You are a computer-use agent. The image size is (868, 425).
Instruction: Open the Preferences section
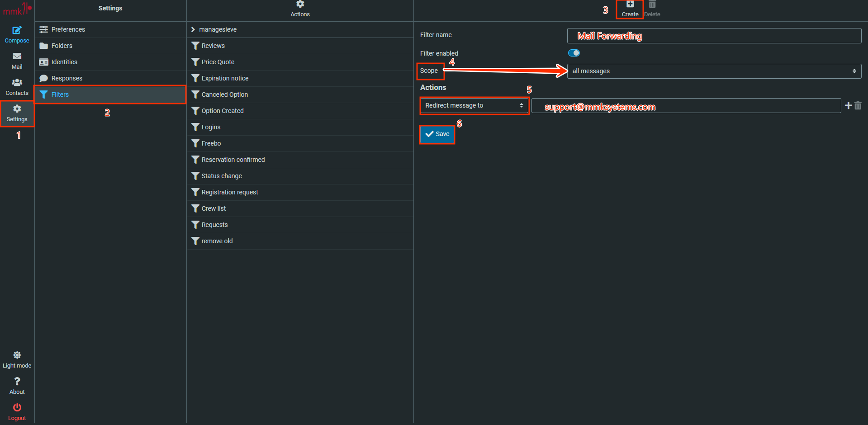110,29
